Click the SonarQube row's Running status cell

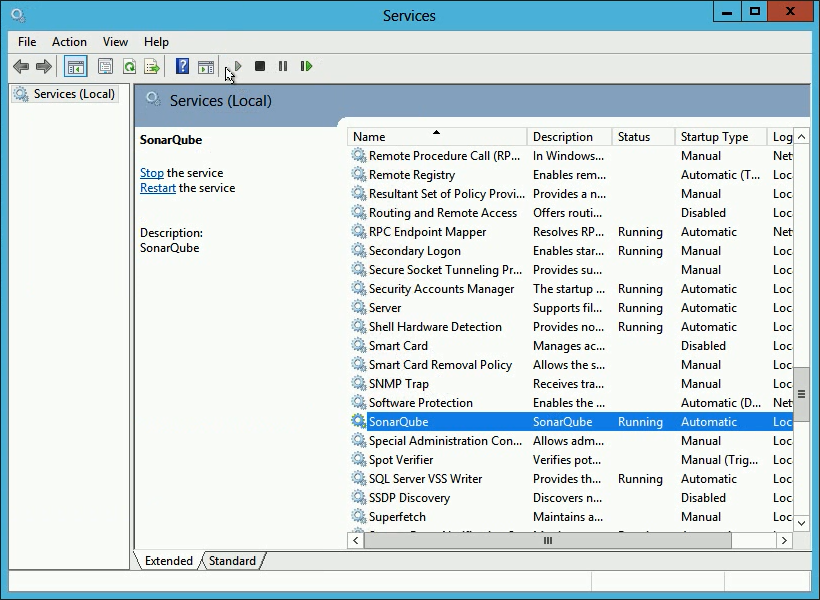point(640,422)
